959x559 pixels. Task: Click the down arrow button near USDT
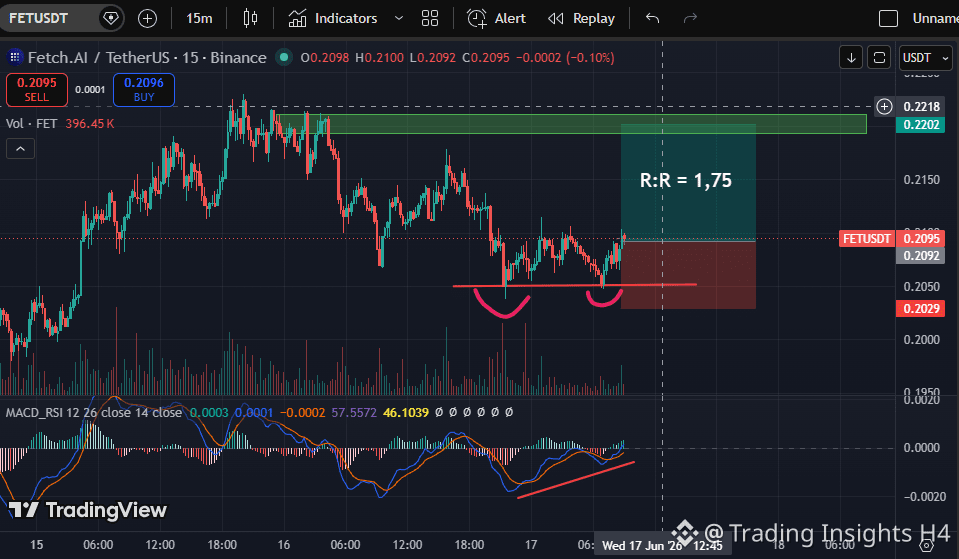coord(851,57)
